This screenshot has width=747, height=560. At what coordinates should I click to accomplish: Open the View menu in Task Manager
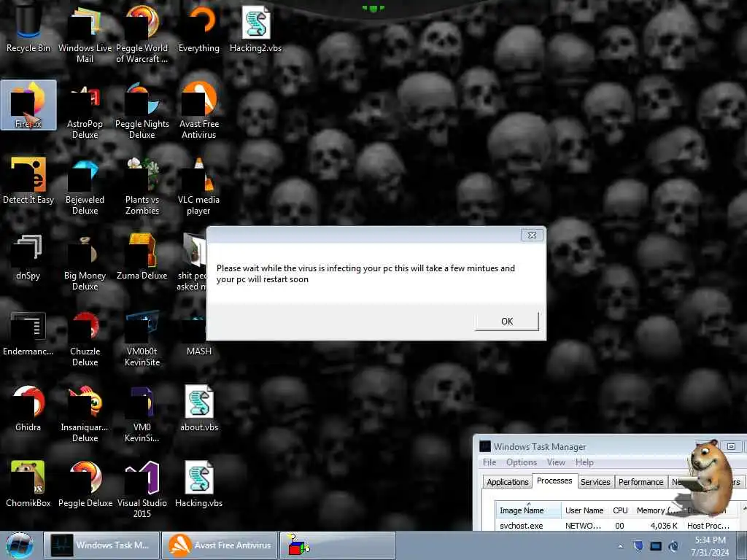[555, 462]
